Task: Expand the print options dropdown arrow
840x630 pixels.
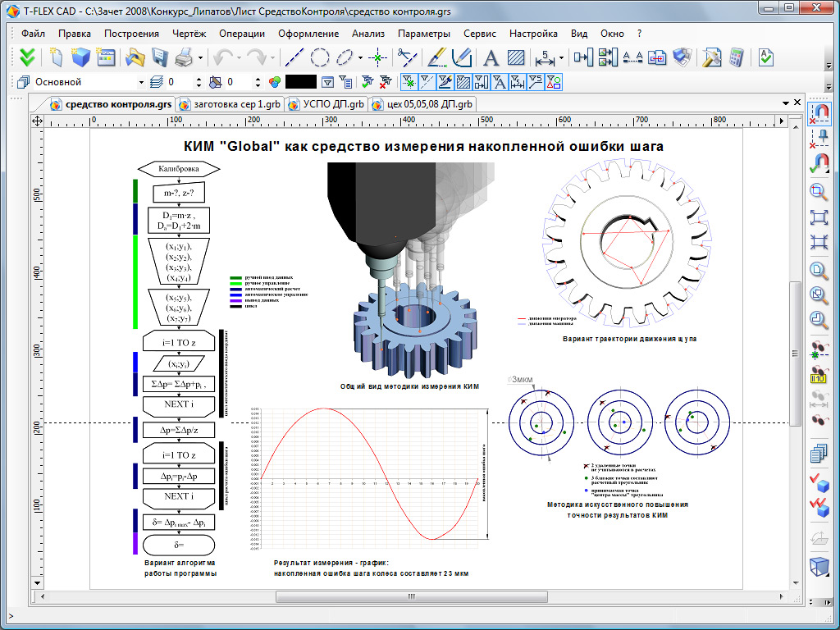Action: pos(200,57)
